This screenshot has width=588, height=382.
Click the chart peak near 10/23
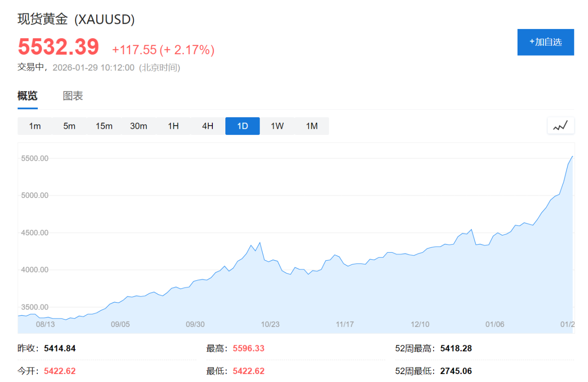tap(260, 242)
